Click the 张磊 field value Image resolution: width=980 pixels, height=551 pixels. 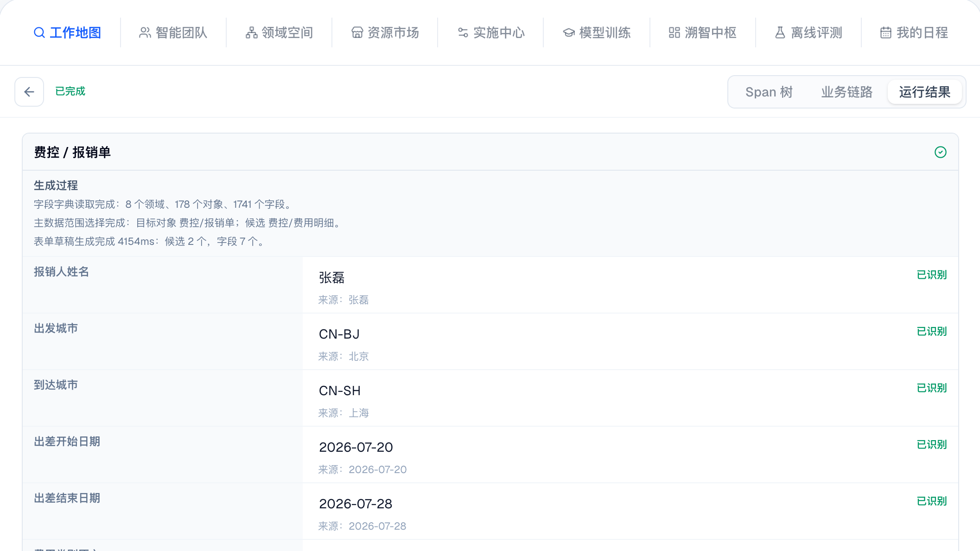(331, 278)
